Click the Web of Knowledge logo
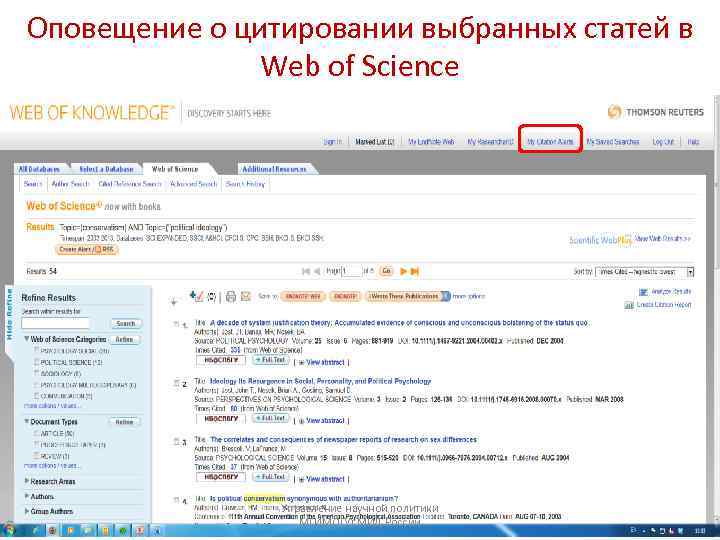This screenshot has height=540, width=720. 92,112
